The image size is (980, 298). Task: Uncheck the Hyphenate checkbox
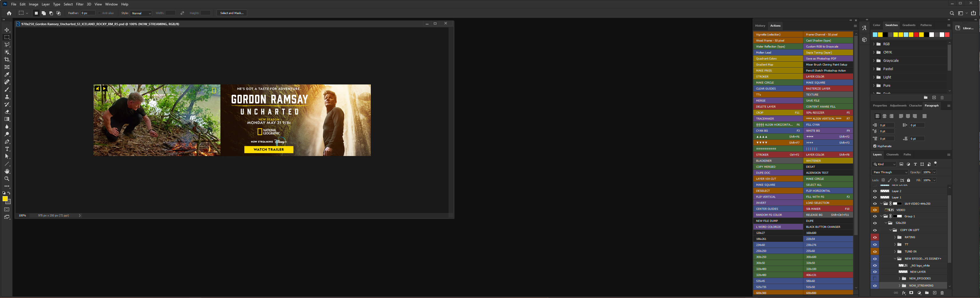pyautogui.click(x=875, y=146)
